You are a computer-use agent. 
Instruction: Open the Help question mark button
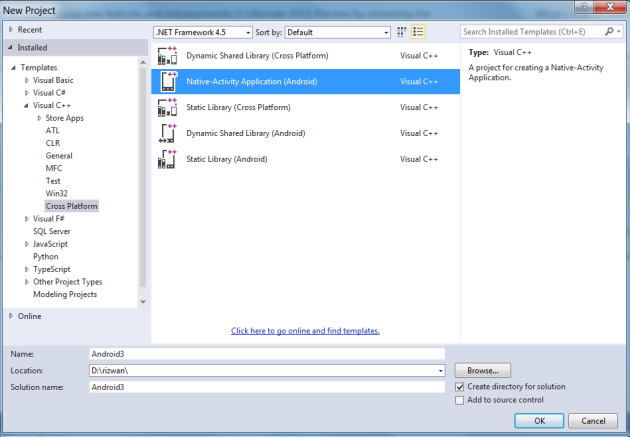tap(584, 7)
